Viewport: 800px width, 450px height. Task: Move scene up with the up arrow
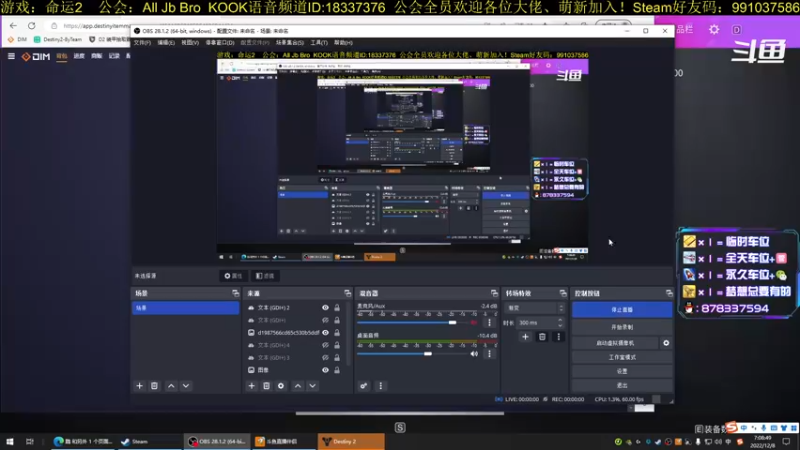click(x=171, y=386)
